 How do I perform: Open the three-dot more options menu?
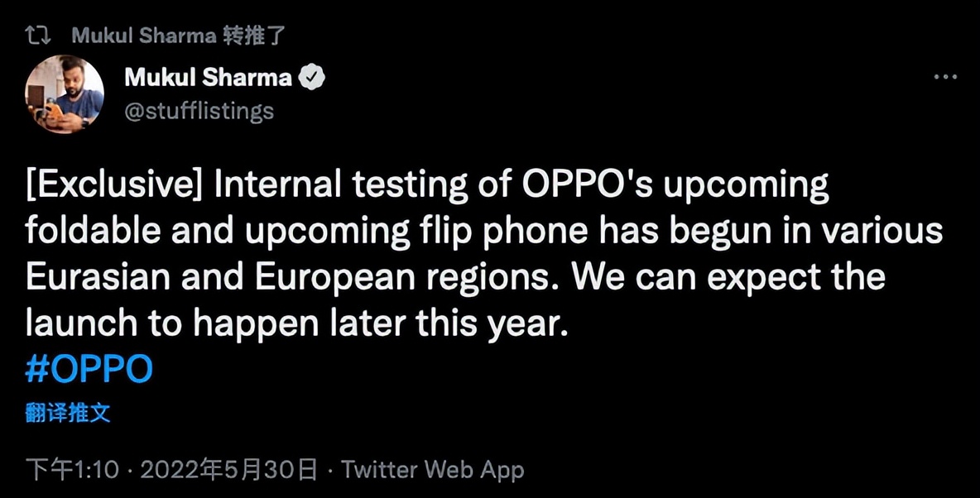tap(945, 77)
